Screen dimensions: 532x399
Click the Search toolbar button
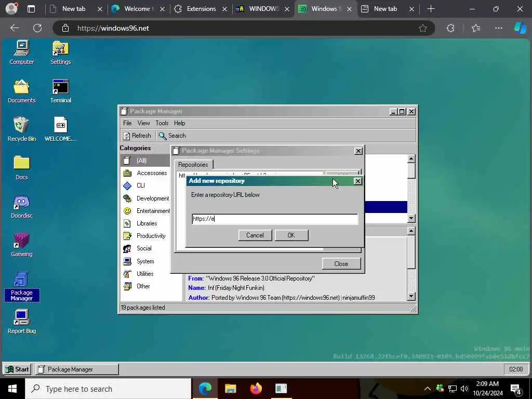[172, 136]
